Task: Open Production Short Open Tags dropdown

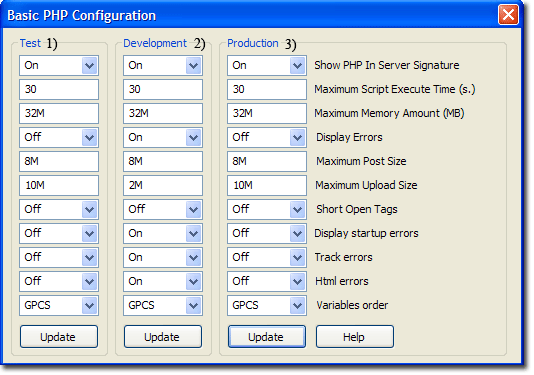Action: (x=267, y=209)
